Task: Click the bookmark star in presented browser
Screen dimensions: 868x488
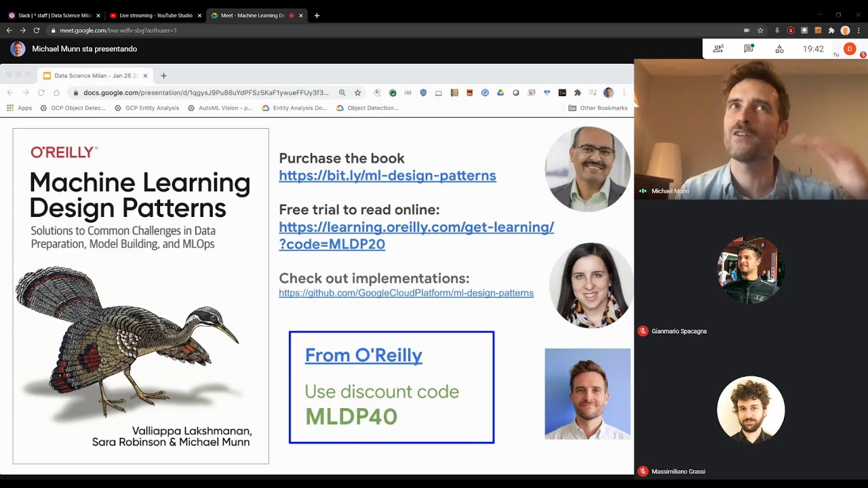Action: 357,93
